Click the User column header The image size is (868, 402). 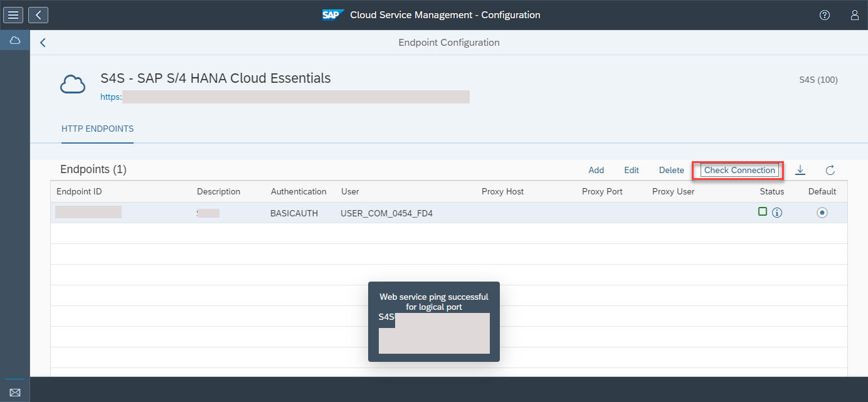pyautogui.click(x=350, y=191)
